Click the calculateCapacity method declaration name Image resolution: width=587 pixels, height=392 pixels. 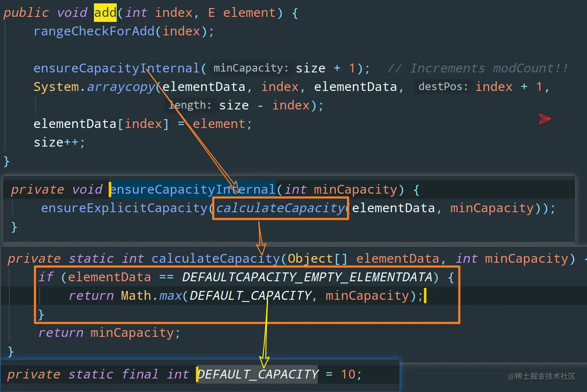[x=216, y=259]
